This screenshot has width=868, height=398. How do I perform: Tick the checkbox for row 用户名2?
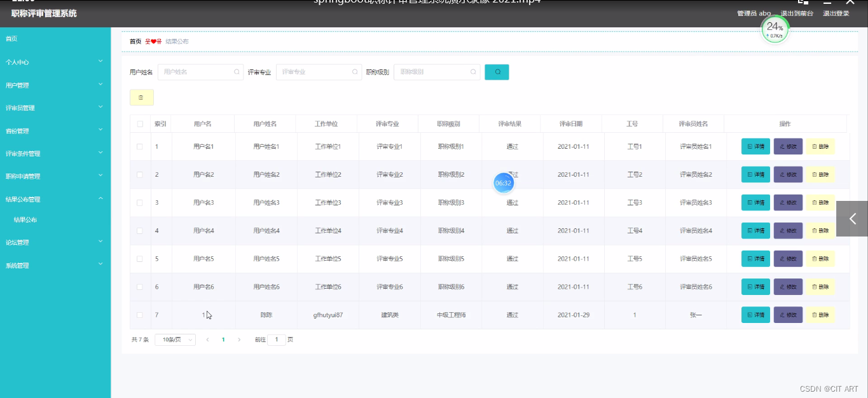click(x=140, y=175)
